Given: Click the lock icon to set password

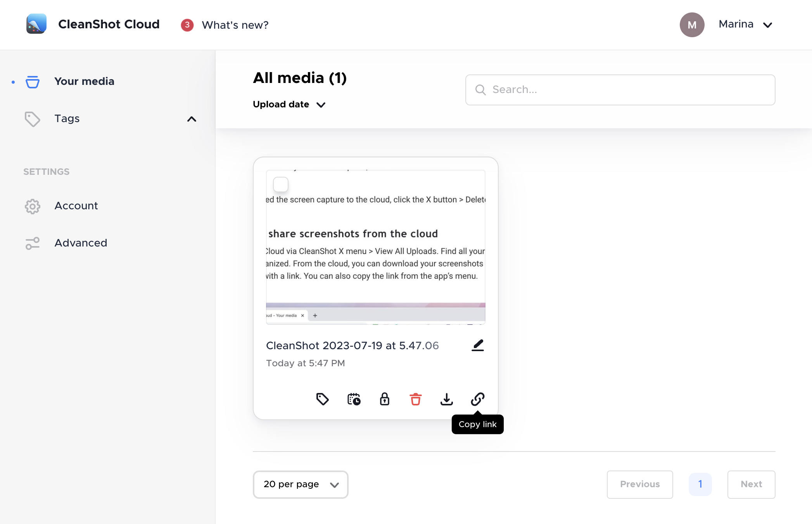Looking at the screenshot, I should tap(385, 399).
